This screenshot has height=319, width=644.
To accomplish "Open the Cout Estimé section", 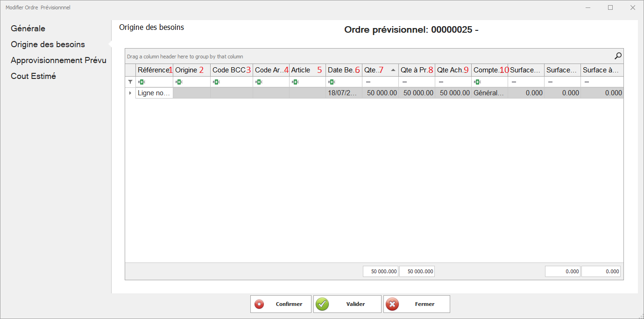I will click(33, 76).
